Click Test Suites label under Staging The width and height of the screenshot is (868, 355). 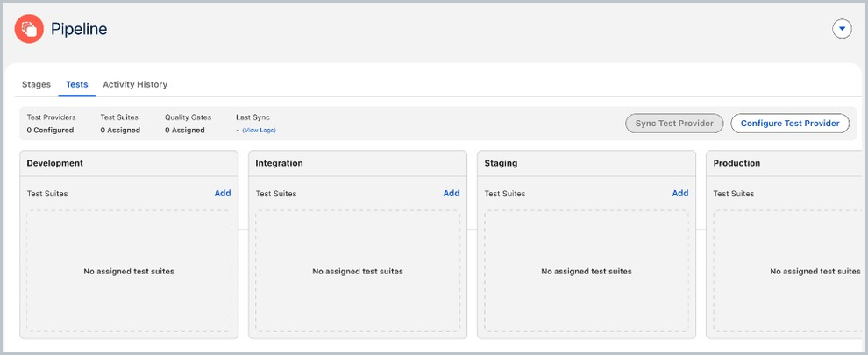(505, 194)
